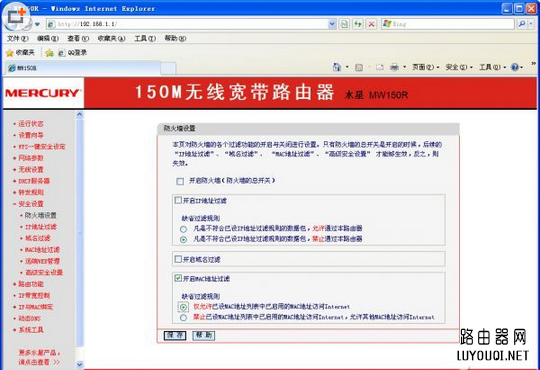Select IP rule radio blocking (禁止) packets
Image resolution: width=540 pixels, height=370 pixels.
pos(183,239)
